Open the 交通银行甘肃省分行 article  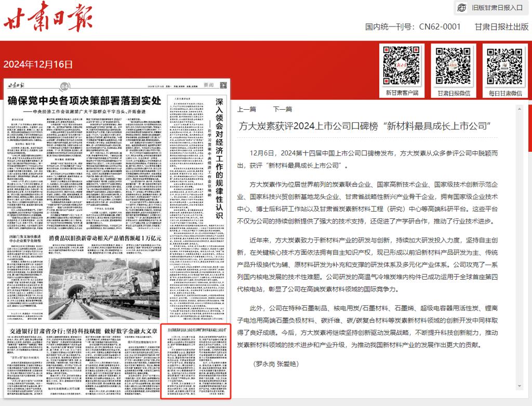click(84, 331)
